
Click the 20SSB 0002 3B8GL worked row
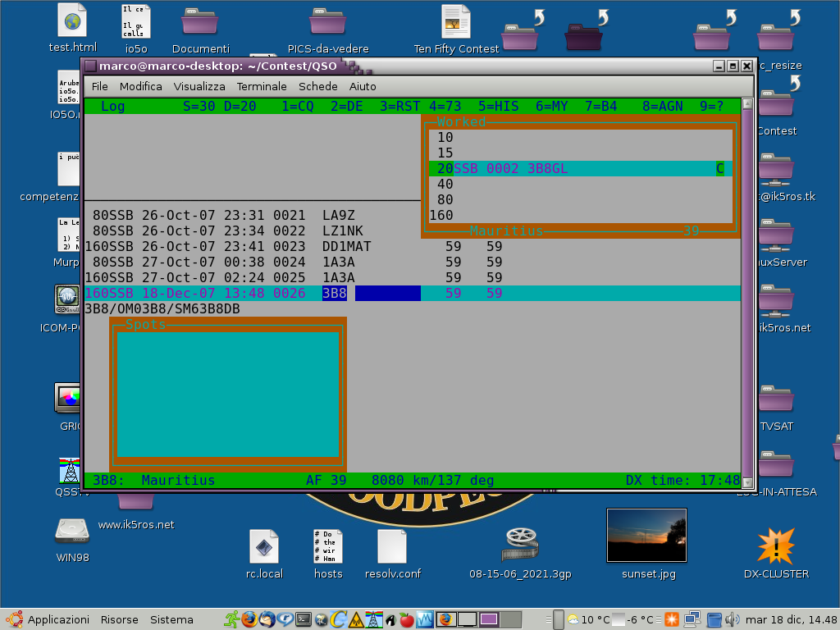click(581, 169)
